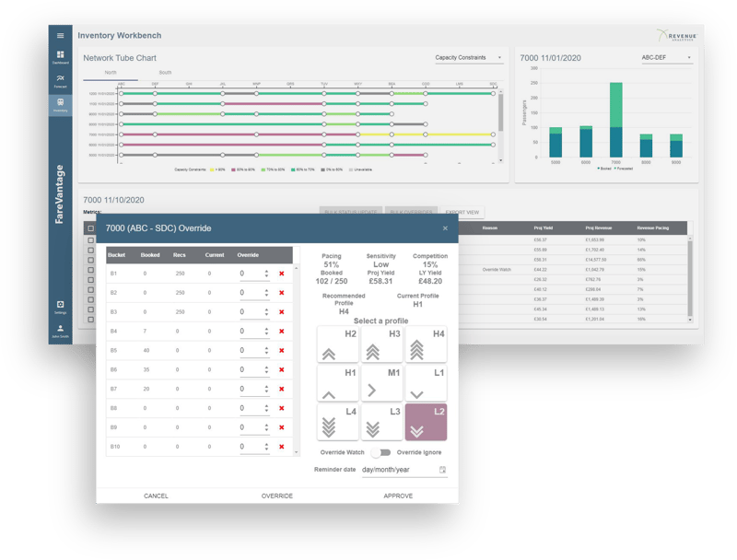Switch to the South tab
Screen dimensions: 737x560
point(165,73)
